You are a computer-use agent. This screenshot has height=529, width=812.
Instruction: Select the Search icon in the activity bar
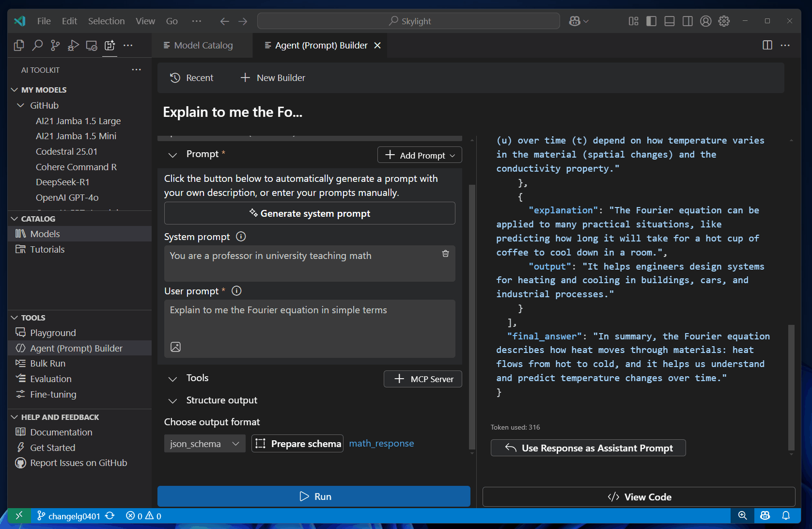[37, 45]
